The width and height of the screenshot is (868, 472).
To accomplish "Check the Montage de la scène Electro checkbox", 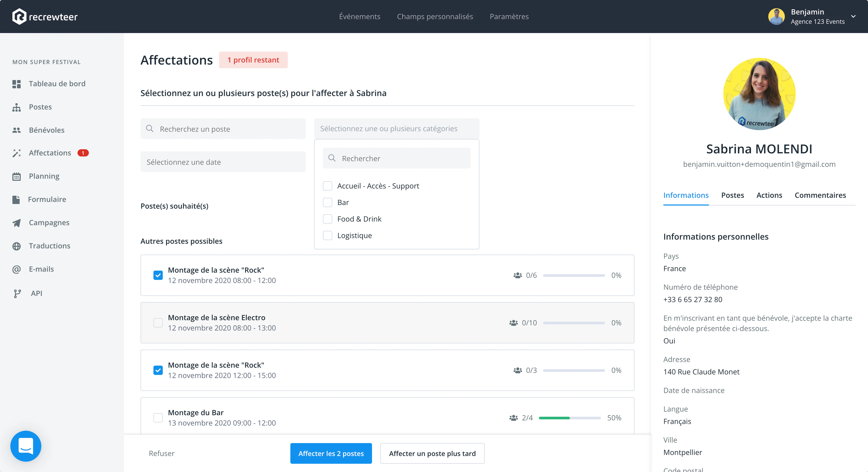I will pos(158,323).
